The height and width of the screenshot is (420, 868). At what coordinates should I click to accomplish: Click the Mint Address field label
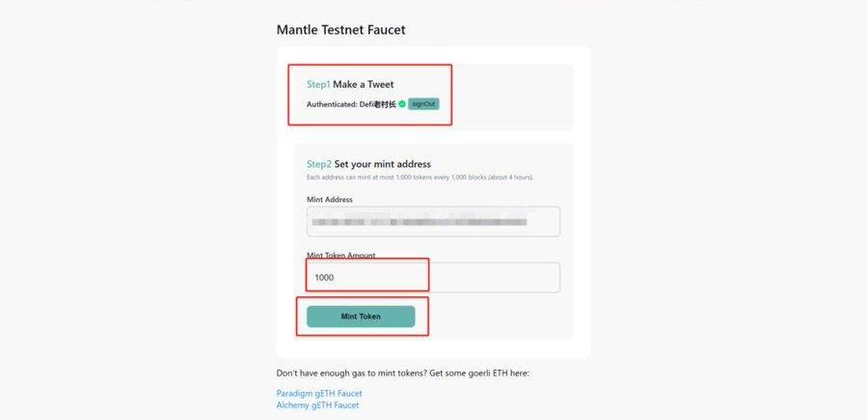pos(330,199)
